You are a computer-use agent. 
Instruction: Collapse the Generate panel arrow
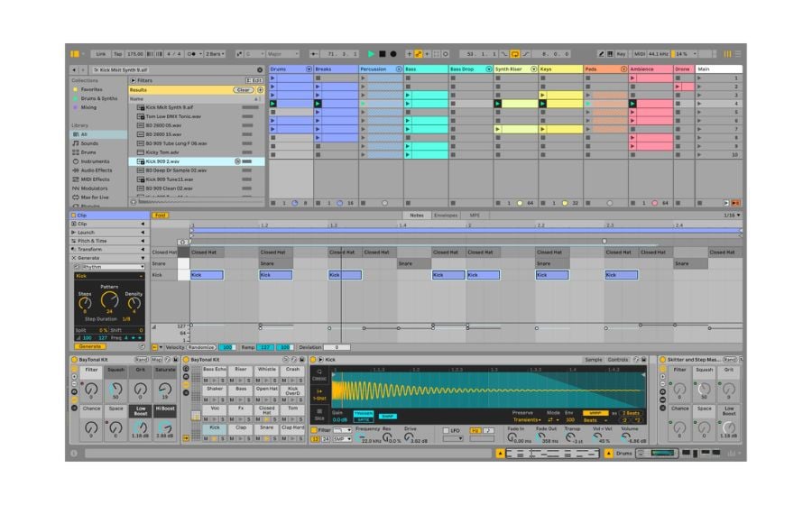(143, 258)
